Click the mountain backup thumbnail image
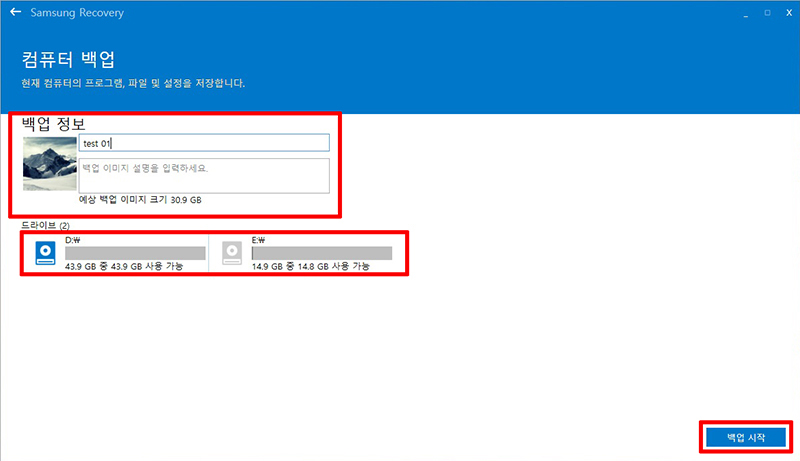 (49, 164)
